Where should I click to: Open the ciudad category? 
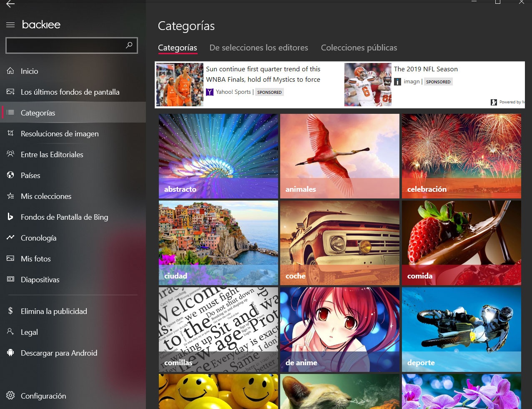(218, 243)
